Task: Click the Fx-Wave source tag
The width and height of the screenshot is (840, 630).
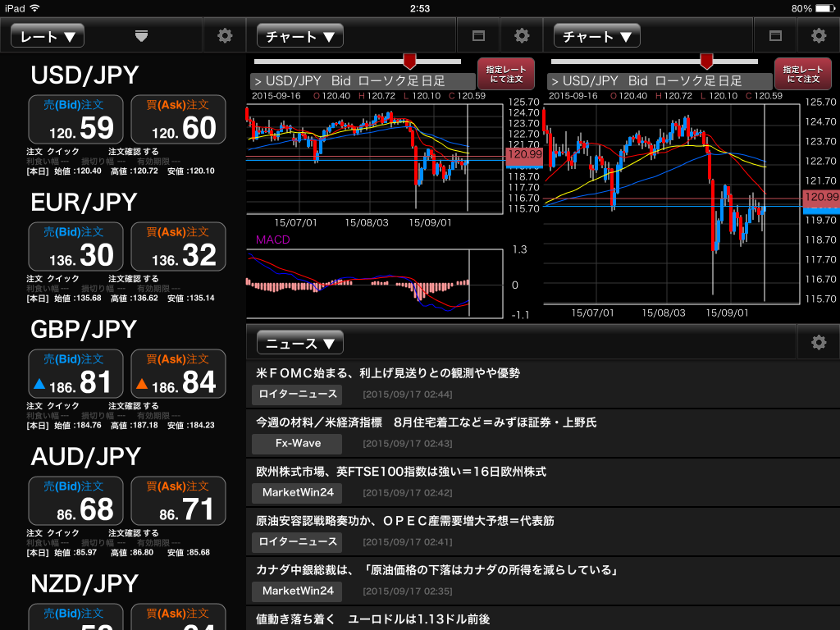Action: (297, 444)
